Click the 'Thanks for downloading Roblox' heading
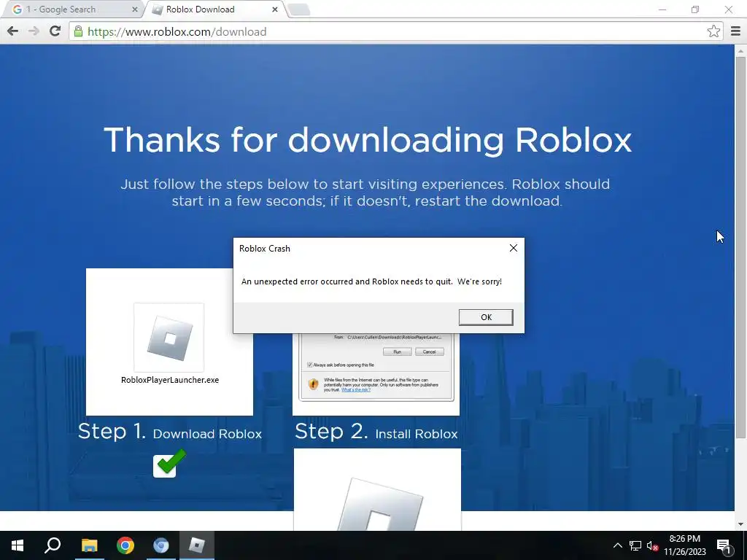The width and height of the screenshot is (747, 560). pyautogui.click(x=368, y=140)
